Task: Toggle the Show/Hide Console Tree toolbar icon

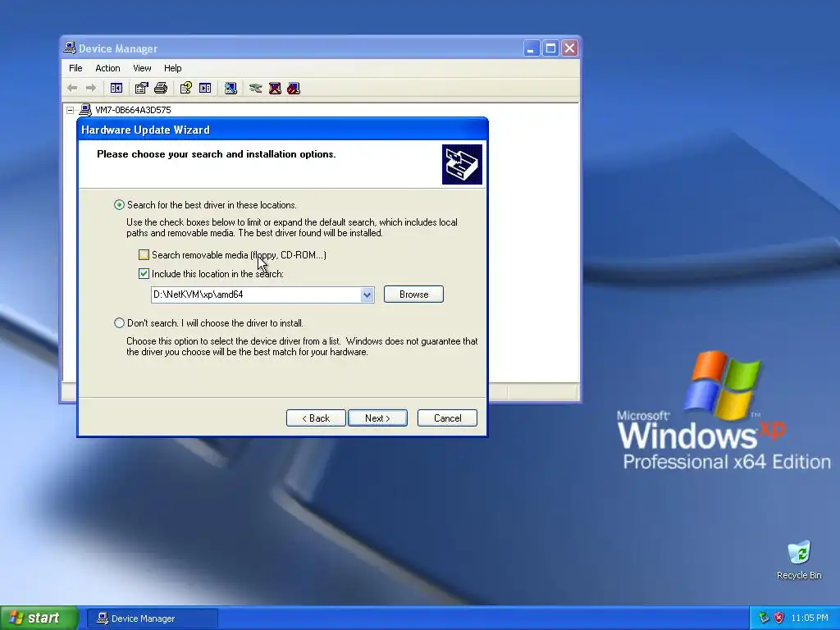Action: pos(116,88)
